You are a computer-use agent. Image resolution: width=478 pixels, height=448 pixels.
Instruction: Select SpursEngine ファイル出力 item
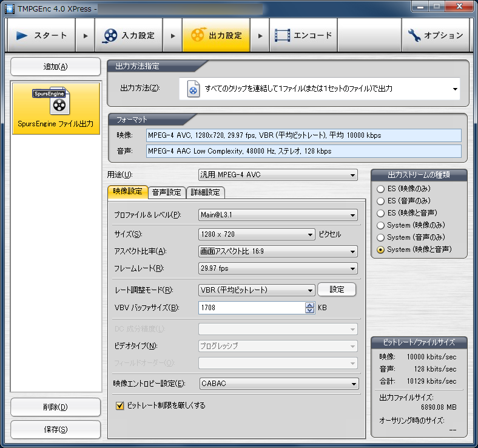click(56, 109)
